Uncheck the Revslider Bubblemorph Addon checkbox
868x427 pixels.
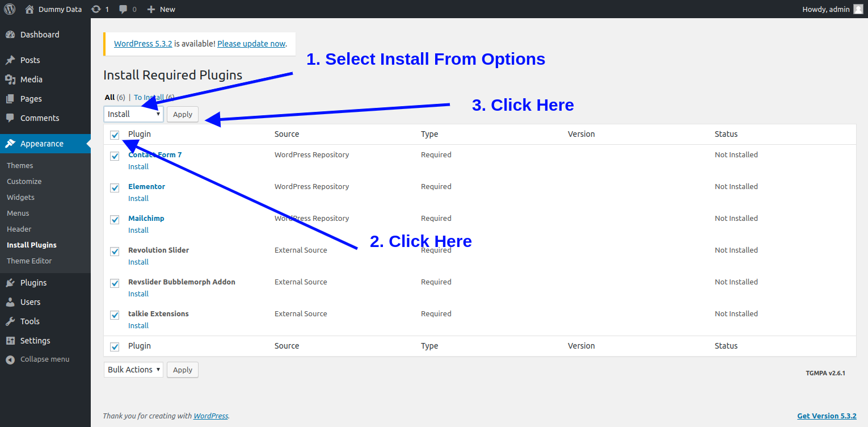[115, 283]
